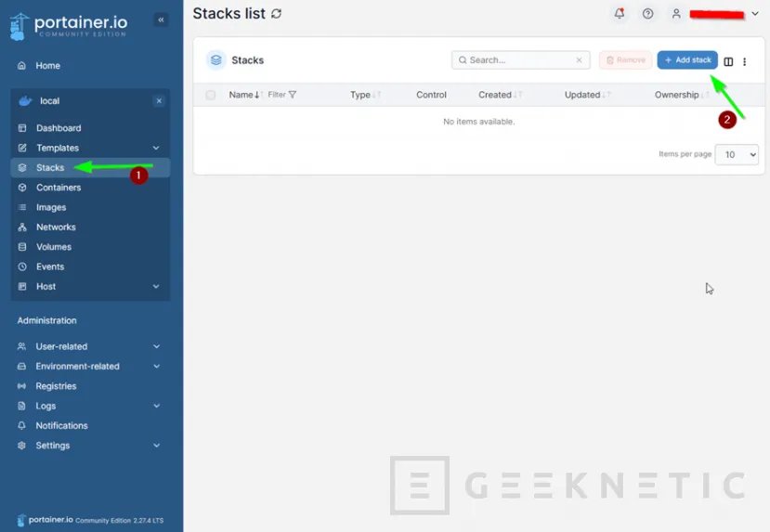Open Images in the sidebar
The image size is (770, 532).
pyautogui.click(x=50, y=207)
